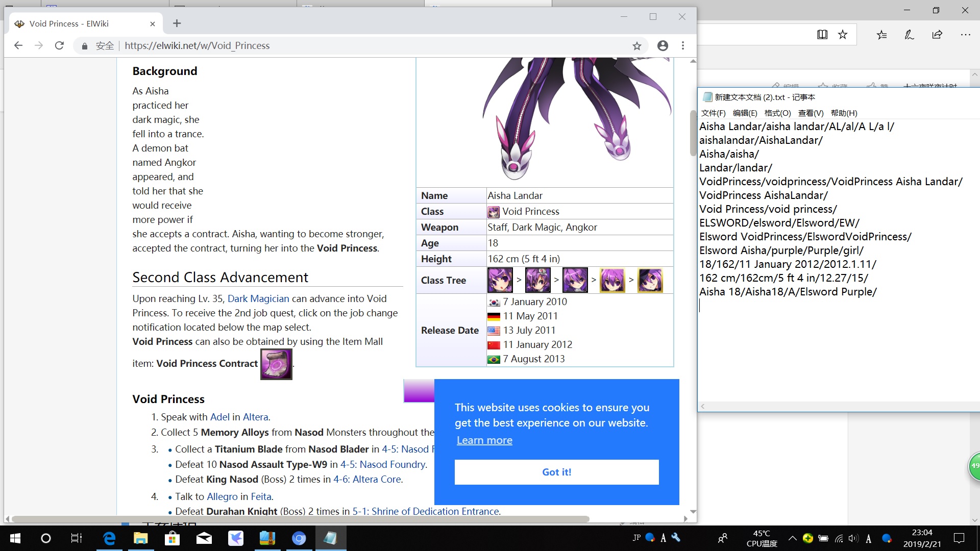Image resolution: width=980 pixels, height=551 pixels.
Task: Click the browser address bar URL
Action: [197, 46]
